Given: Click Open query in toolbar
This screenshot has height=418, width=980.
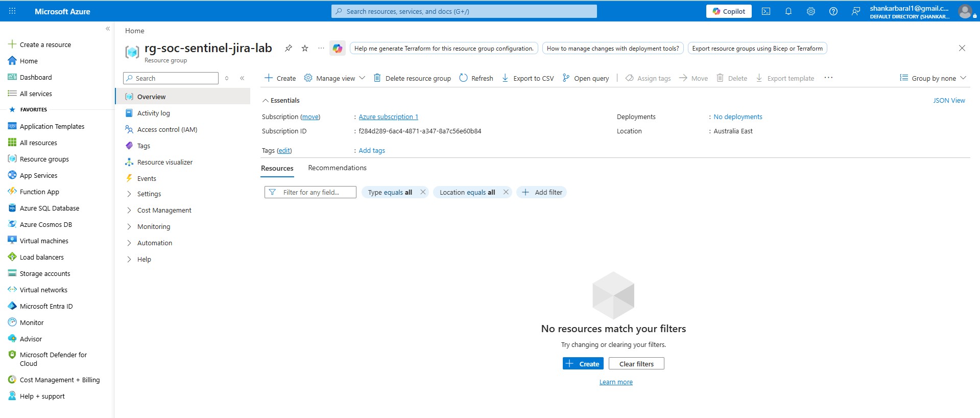Looking at the screenshot, I should (586, 78).
